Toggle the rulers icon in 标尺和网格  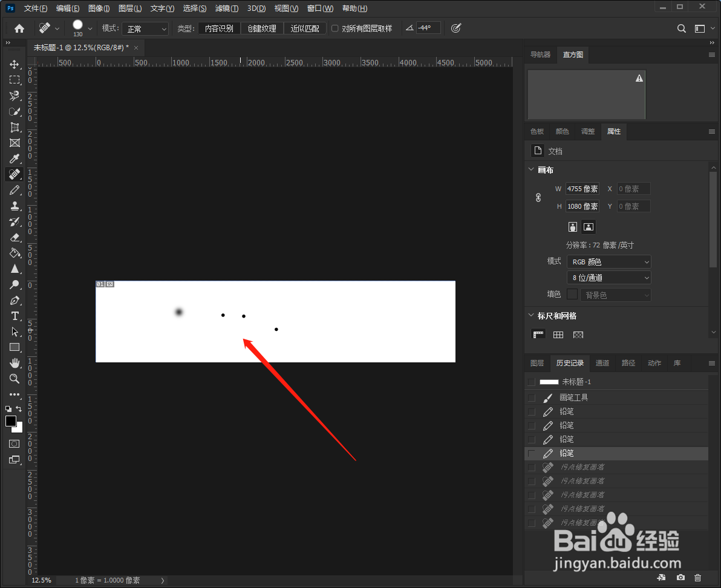click(x=538, y=335)
